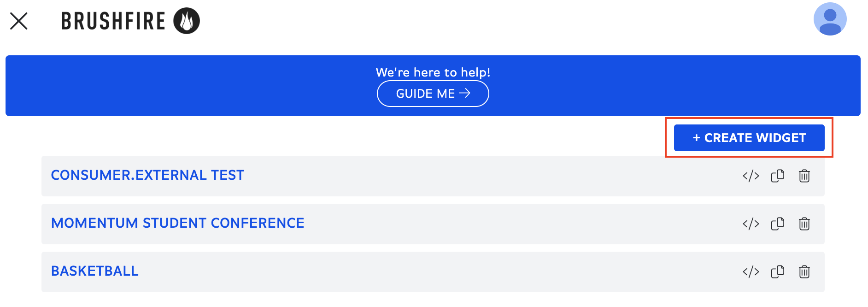Click the Brushfire flame logo
Screen dimensions: 868x307
[x=187, y=21]
